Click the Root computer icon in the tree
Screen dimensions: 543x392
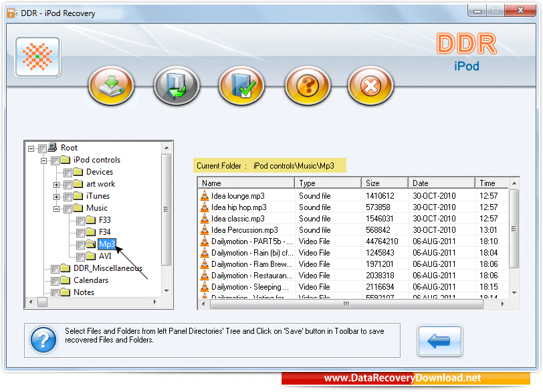coord(53,148)
